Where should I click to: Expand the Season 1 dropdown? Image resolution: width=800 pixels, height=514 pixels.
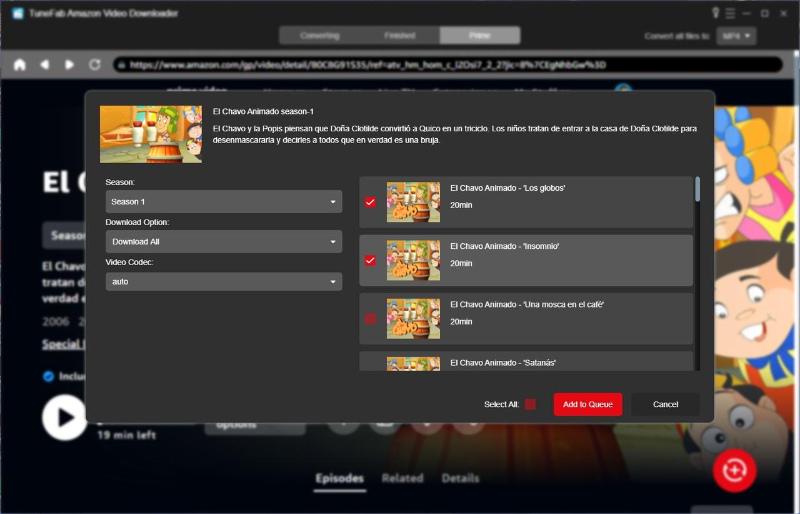pos(224,202)
